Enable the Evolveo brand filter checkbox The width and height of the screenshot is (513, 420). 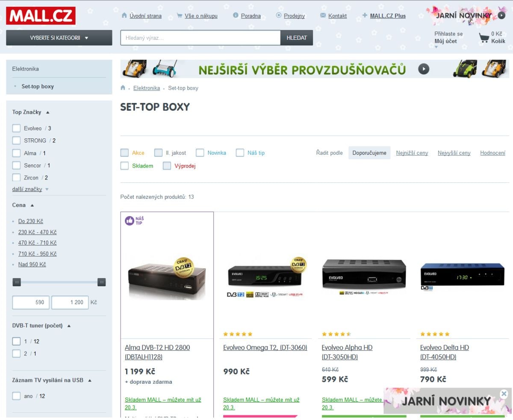coord(16,128)
